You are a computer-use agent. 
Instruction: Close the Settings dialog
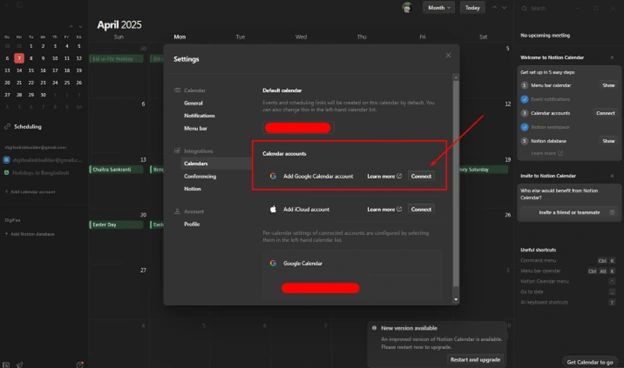(448, 55)
